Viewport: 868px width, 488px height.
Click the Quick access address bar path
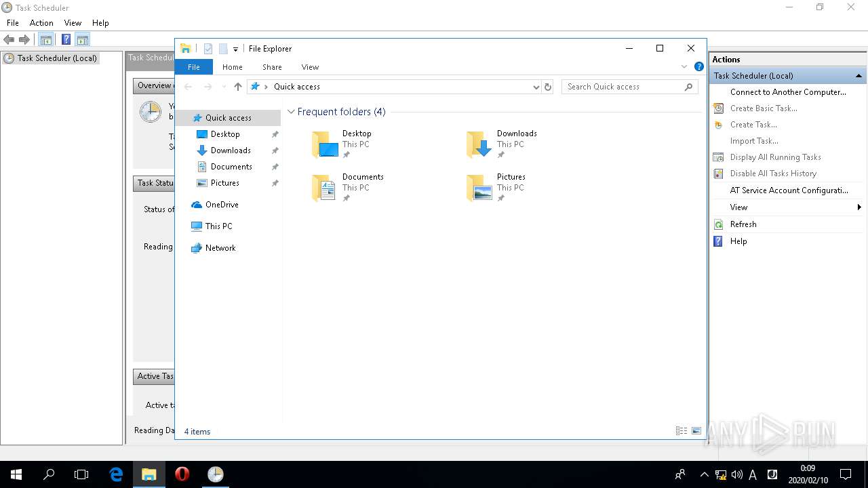point(297,87)
